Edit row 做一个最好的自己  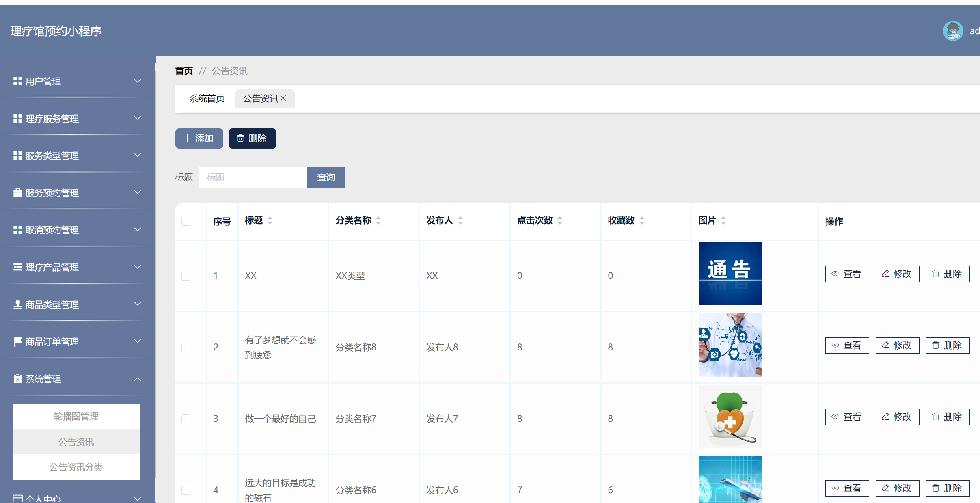point(897,417)
